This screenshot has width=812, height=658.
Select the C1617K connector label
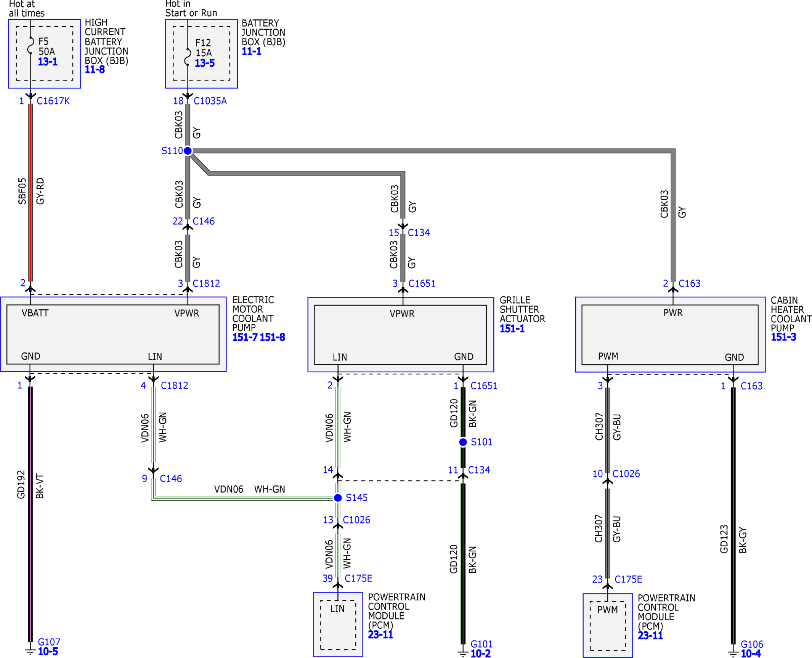(53, 101)
